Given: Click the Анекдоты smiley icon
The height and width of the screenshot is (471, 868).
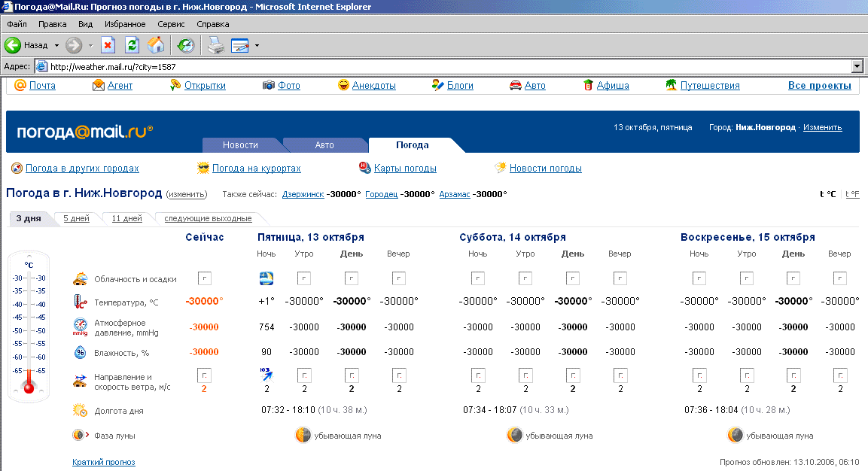Looking at the screenshot, I should [344, 85].
